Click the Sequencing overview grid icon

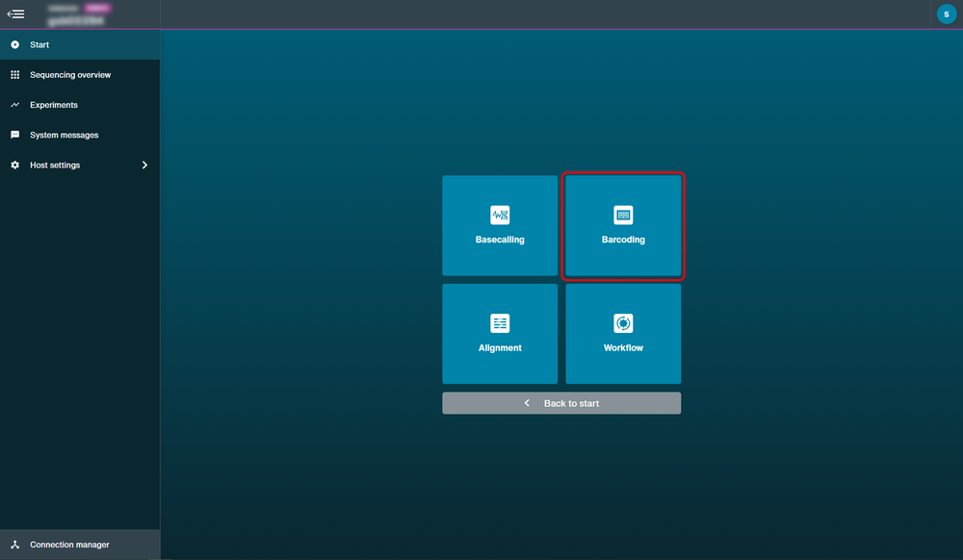(14, 75)
